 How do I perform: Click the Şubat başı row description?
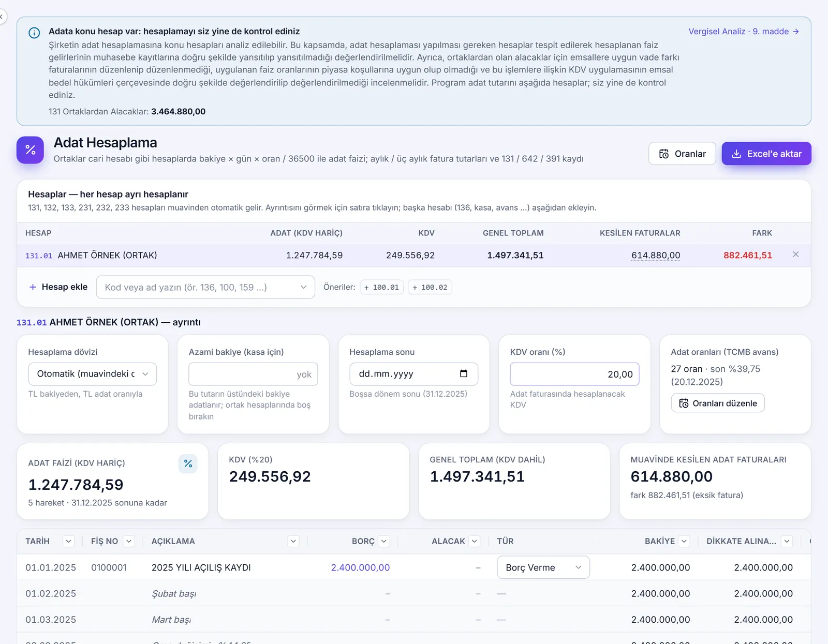click(174, 594)
